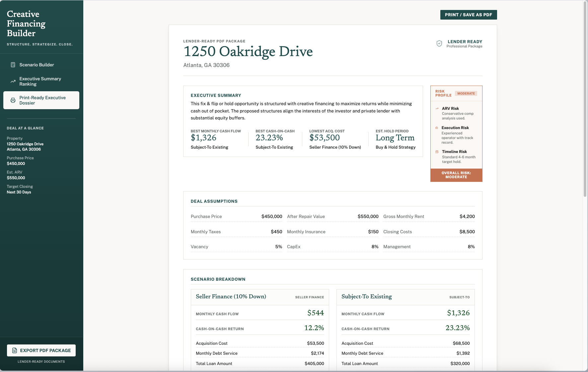Viewport: 588px width, 372px height.
Task: Click Export PDF Package button
Action: 41,350
